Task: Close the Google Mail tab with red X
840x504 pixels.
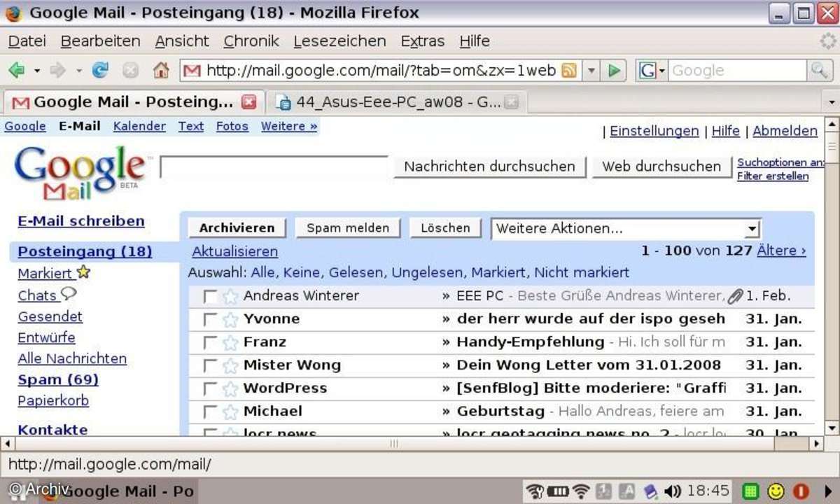Action: point(248,102)
